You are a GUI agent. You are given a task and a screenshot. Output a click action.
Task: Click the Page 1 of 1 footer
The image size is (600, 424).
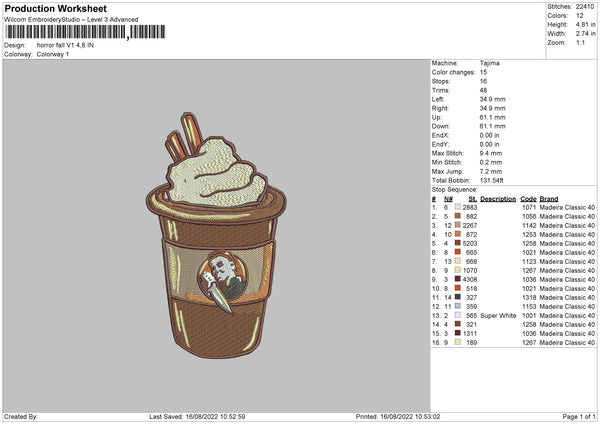[x=579, y=416]
